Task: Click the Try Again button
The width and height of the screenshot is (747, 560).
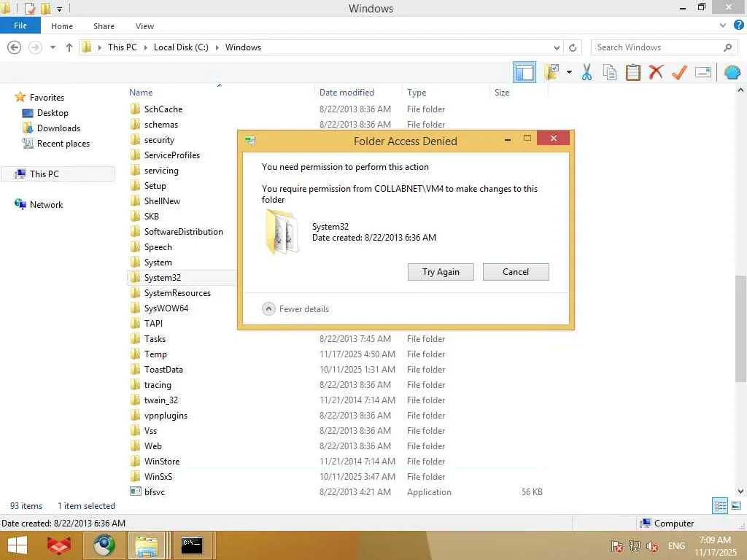Action: (x=441, y=272)
